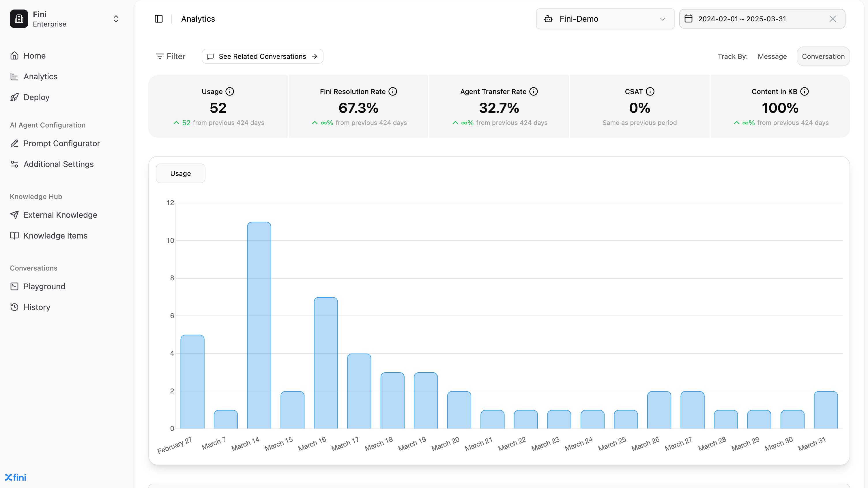The height and width of the screenshot is (488, 868).
Task: Click the Agent Transfer Rate info icon
Action: (533, 92)
